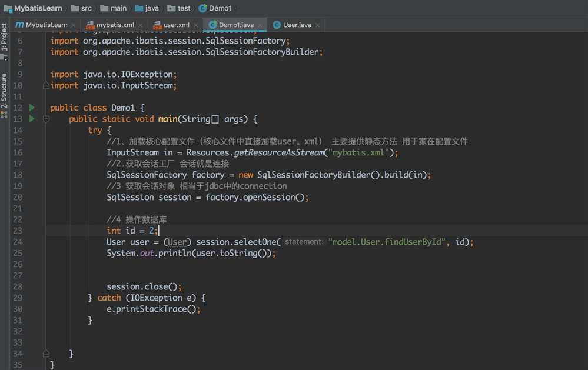Click Maven icon on MybatisLearn tab
This screenshot has width=588, height=370.
19,25
